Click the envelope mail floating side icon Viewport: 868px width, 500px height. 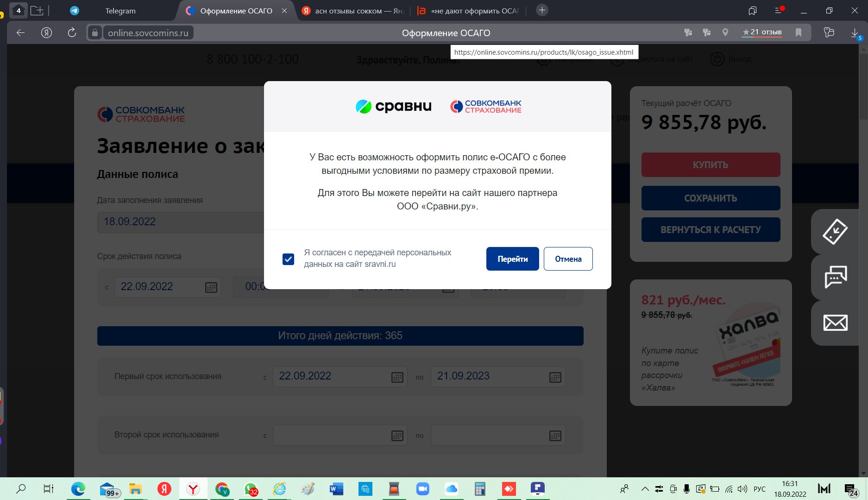[836, 322]
